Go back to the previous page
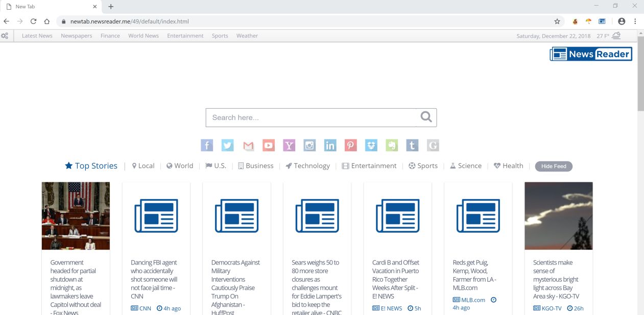The image size is (644, 315). (x=6, y=21)
